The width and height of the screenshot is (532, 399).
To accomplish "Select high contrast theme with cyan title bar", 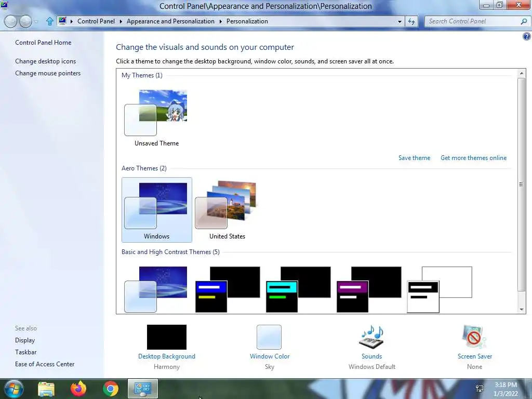I will pos(298,289).
